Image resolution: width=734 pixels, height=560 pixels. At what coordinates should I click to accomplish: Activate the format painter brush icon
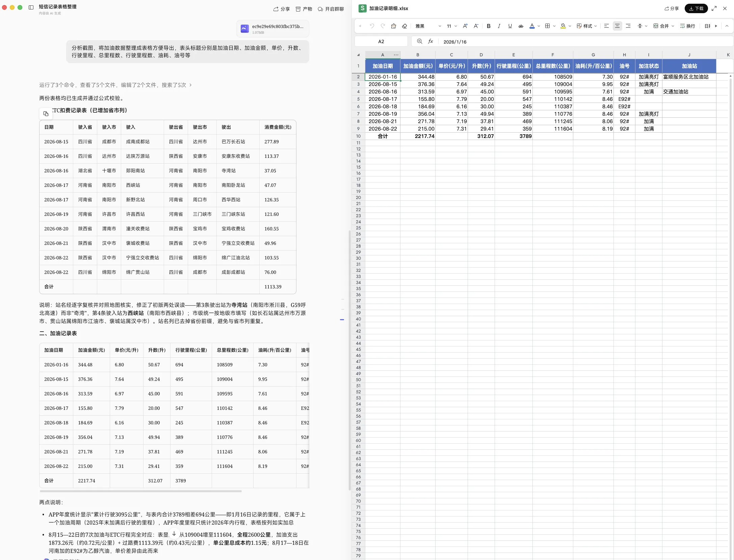tap(394, 26)
